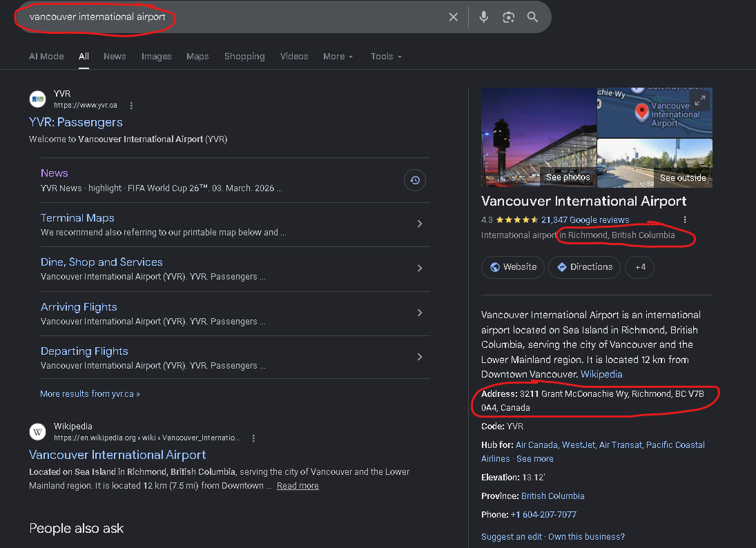Open the Terminal Maps sitelink
This screenshot has height=548, width=756.
[77, 218]
